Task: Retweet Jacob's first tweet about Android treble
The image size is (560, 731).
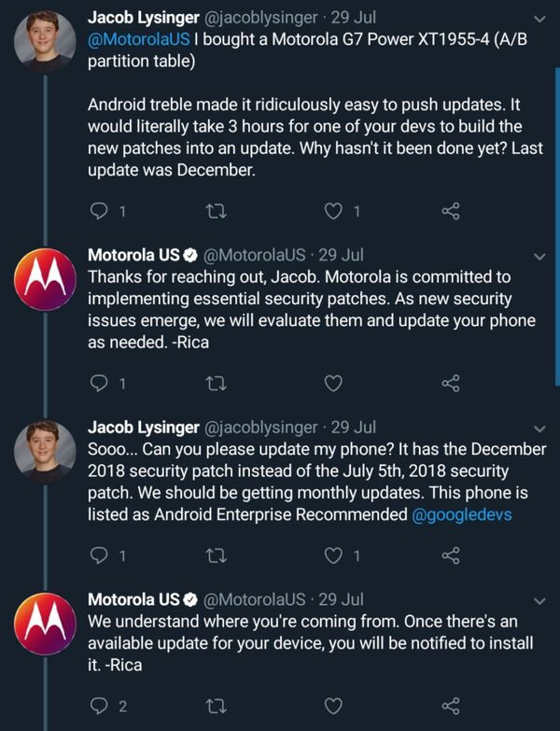Action: (216, 211)
